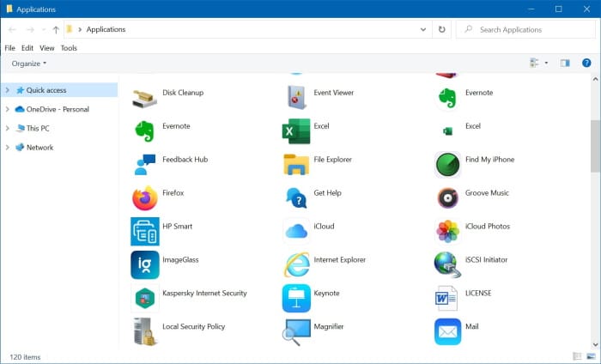Select the HP Smart printer icon
Screen dimensions: 601x364
pyautogui.click(x=145, y=232)
